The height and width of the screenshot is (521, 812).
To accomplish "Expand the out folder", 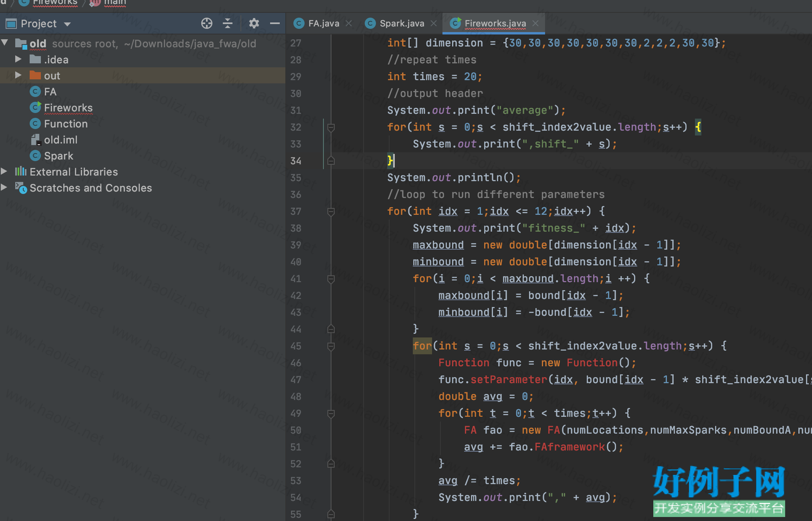I will pos(18,75).
